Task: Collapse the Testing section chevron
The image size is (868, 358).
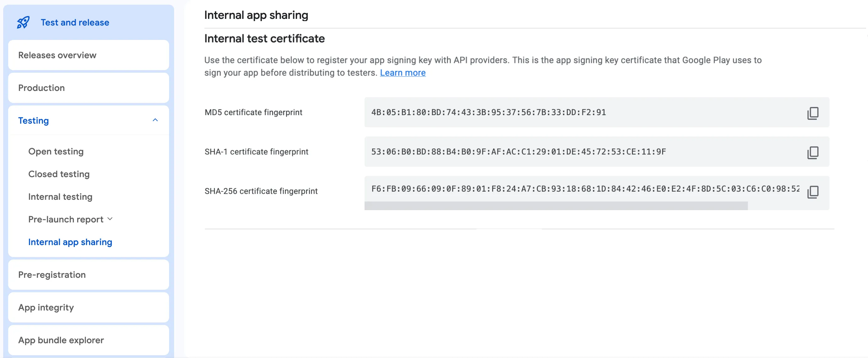Action: (x=155, y=120)
